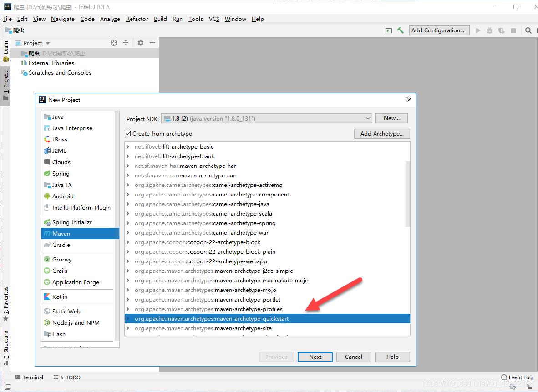Click Collapse All icon in Project panel
The image size is (538, 392).
(x=126, y=43)
